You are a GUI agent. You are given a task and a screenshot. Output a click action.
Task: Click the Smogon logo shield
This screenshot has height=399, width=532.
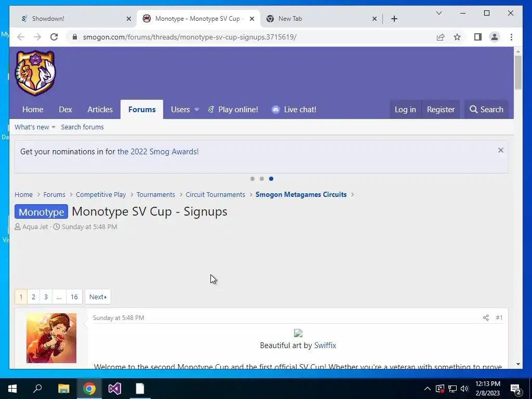point(35,73)
